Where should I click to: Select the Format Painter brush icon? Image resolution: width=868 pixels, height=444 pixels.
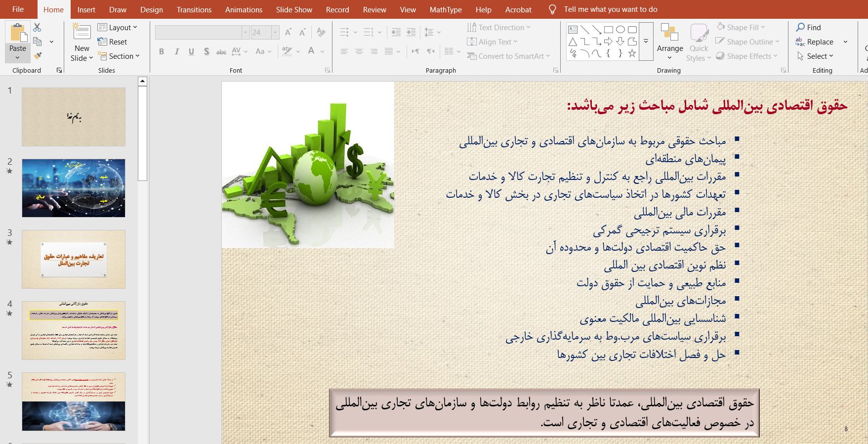click(x=38, y=56)
